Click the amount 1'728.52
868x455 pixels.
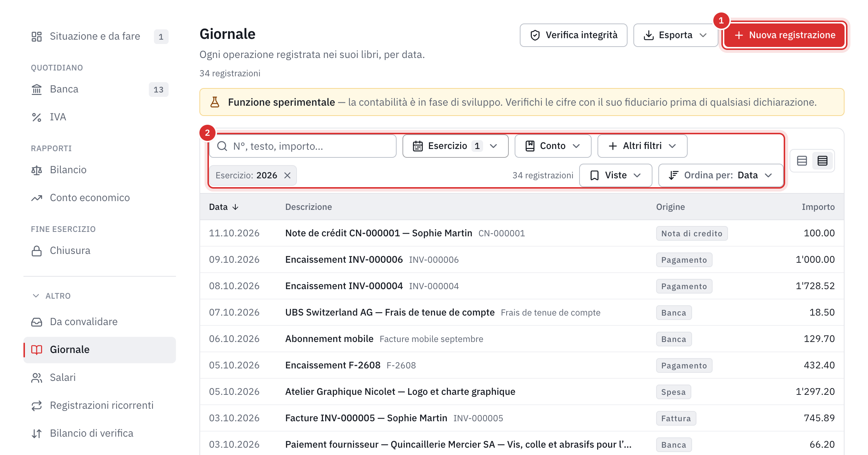pyautogui.click(x=815, y=286)
